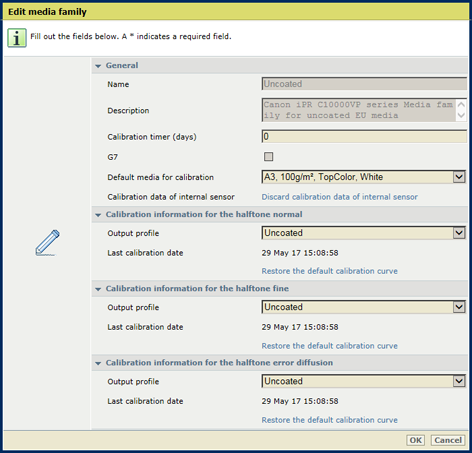The width and height of the screenshot is (472, 453).
Task: Open halftone normal Output profile dropdown
Action: pyautogui.click(x=364, y=233)
